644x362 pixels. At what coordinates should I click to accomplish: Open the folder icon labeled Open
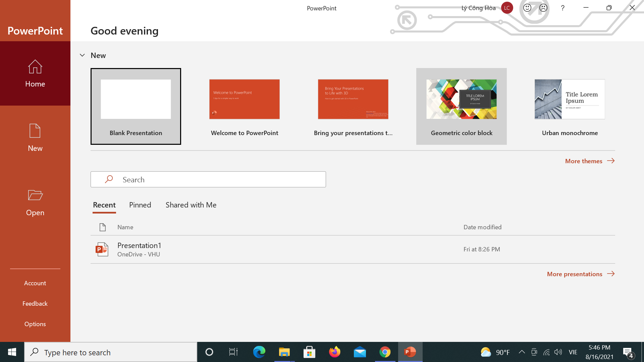(35, 195)
